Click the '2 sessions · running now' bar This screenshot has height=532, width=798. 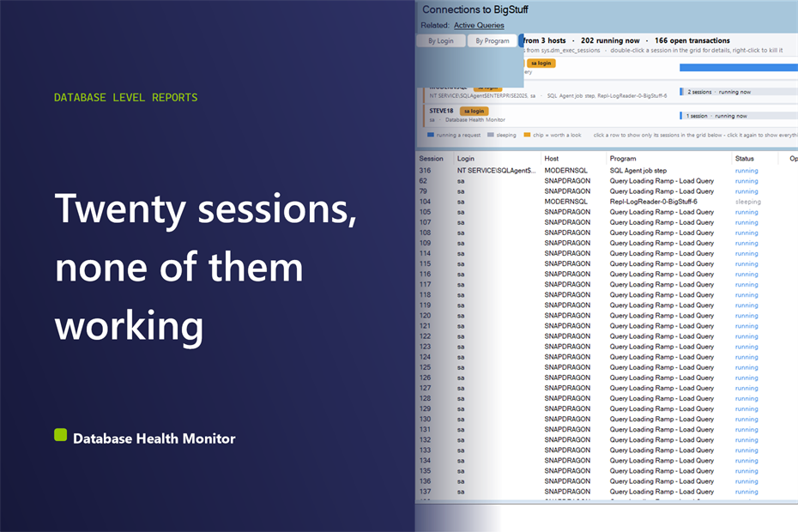(x=739, y=92)
